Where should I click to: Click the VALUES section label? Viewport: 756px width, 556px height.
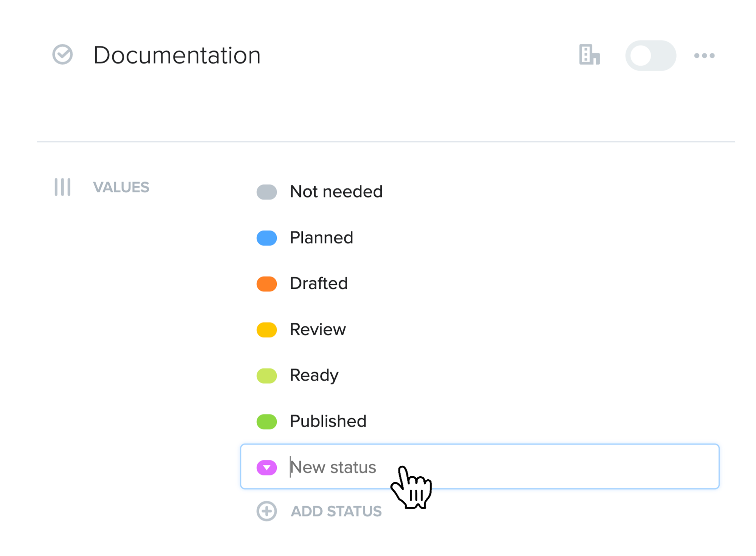(x=121, y=187)
